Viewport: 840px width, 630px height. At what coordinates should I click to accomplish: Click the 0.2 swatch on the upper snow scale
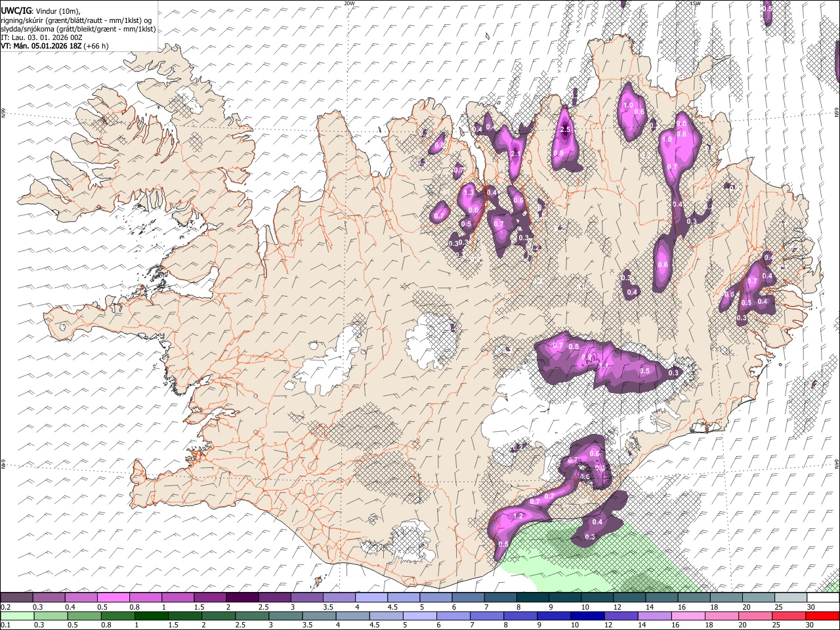pos(16,598)
